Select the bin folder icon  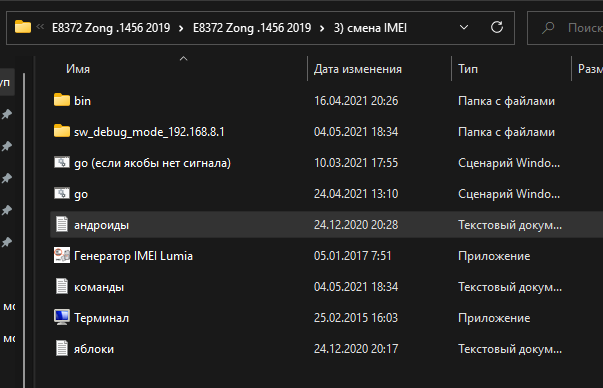62,100
